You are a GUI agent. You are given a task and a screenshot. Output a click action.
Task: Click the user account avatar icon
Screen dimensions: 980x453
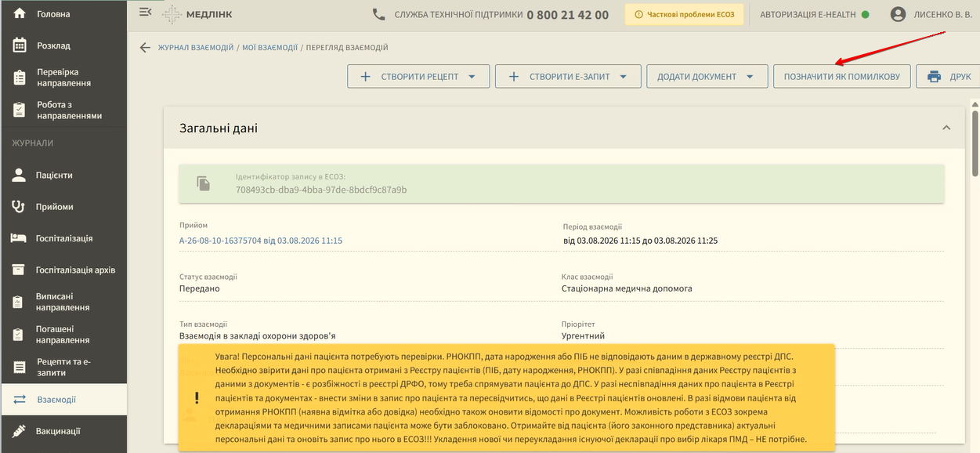click(x=899, y=14)
